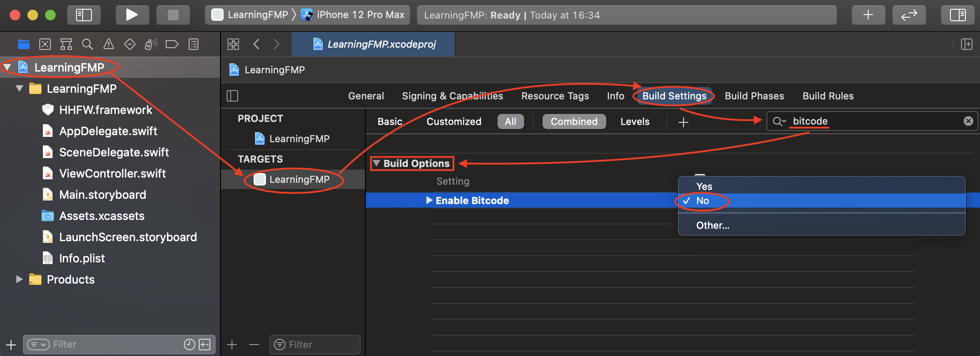Open ViewController.swift
This screenshot has width=980, height=356.
point(113,173)
